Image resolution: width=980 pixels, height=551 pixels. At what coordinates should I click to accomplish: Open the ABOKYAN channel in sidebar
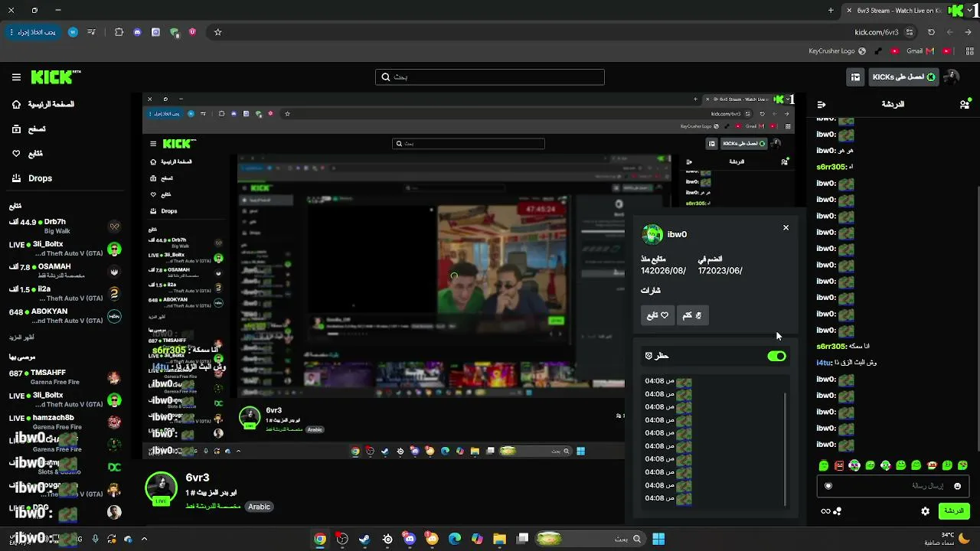(x=65, y=315)
